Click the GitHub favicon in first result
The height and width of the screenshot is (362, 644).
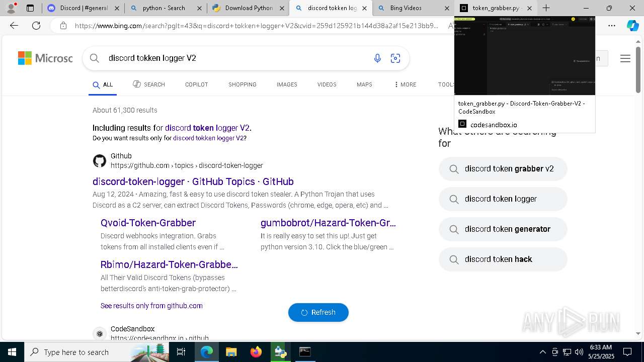(x=100, y=161)
